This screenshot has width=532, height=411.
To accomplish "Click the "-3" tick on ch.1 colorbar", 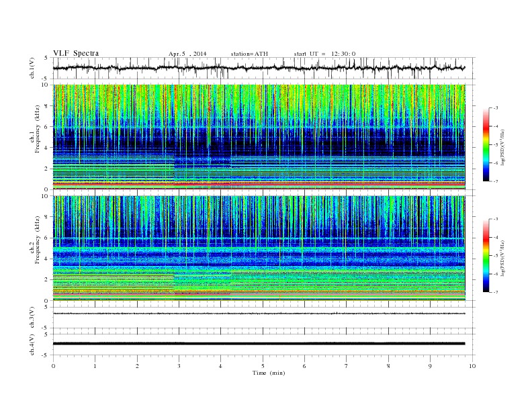I will coord(496,108).
